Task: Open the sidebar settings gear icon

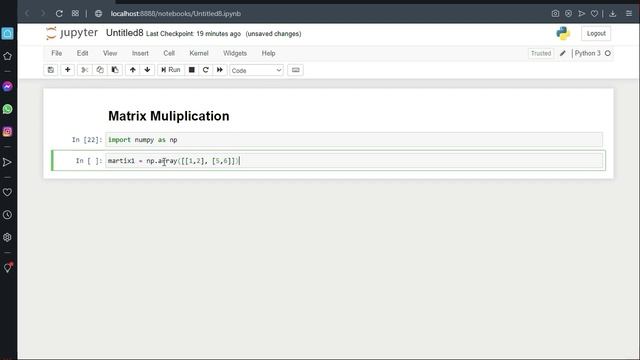Action: click(x=7, y=237)
